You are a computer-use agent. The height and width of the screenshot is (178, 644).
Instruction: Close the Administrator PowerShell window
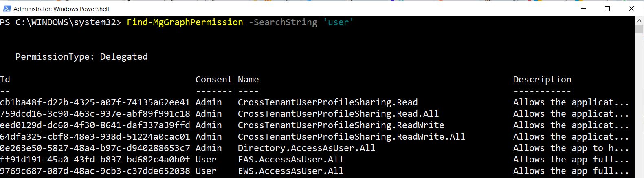(631, 9)
